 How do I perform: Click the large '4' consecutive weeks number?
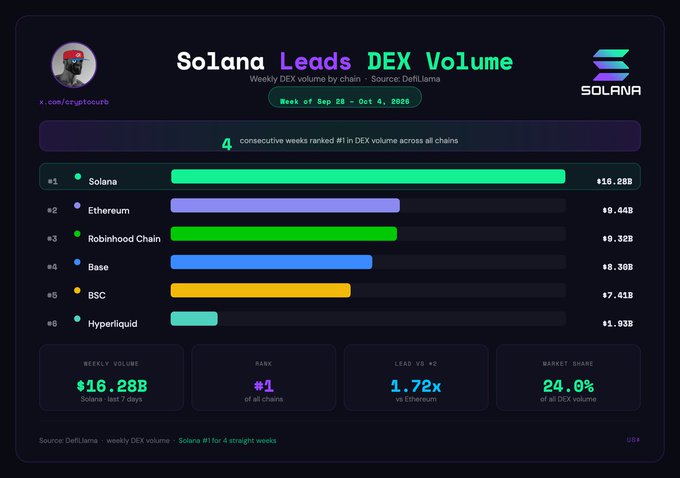227,144
